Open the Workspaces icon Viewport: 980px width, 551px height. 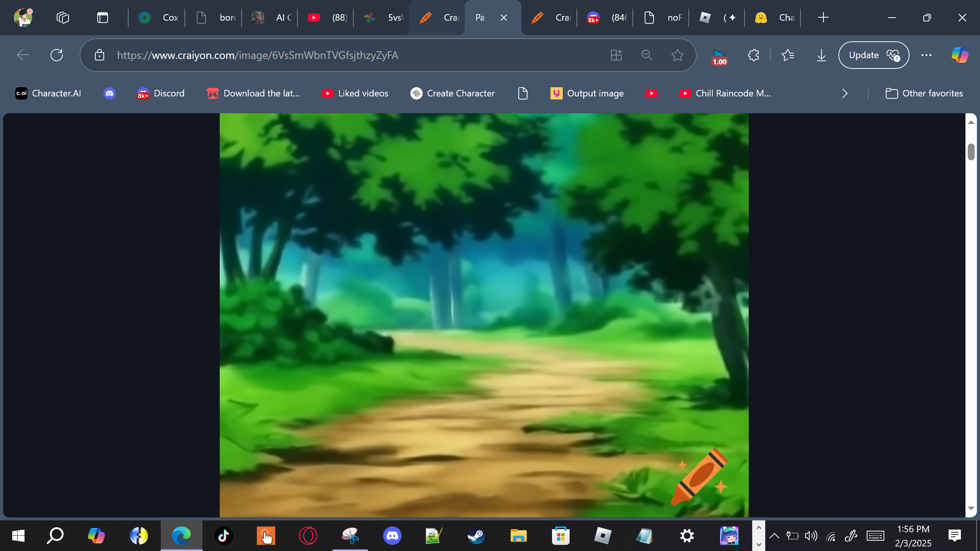pyautogui.click(x=63, y=18)
